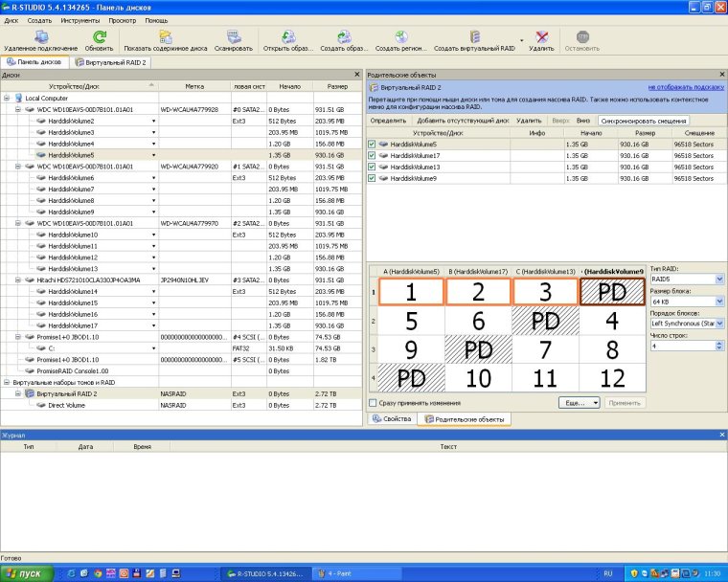This screenshot has width=728, height=582.
Task: Open the Помощь menu
Action: pos(156,20)
